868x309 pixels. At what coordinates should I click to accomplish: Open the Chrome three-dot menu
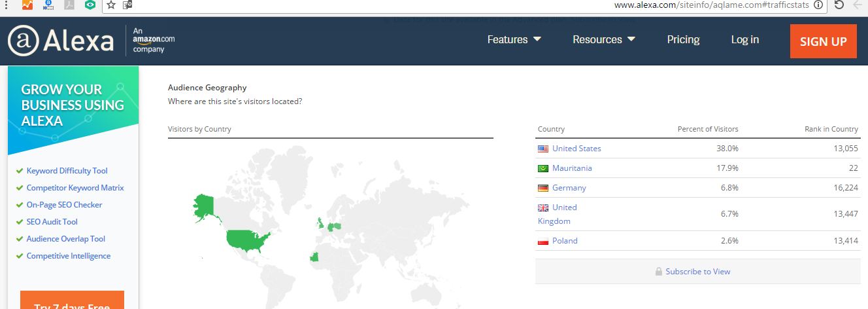click(5, 5)
